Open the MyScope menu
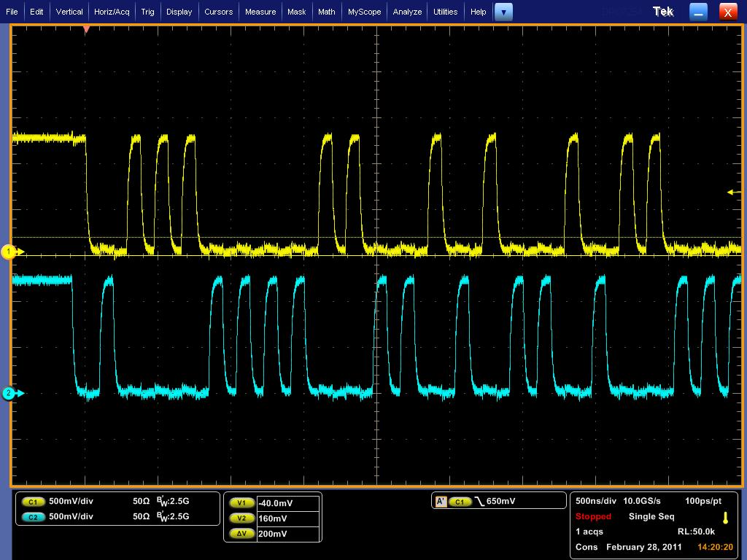This screenshot has width=747, height=560. coord(364,12)
